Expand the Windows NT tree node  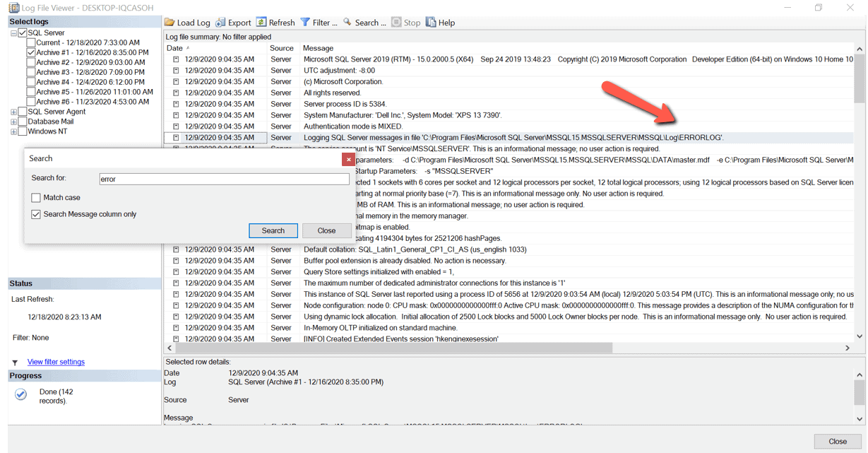(13, 132)
